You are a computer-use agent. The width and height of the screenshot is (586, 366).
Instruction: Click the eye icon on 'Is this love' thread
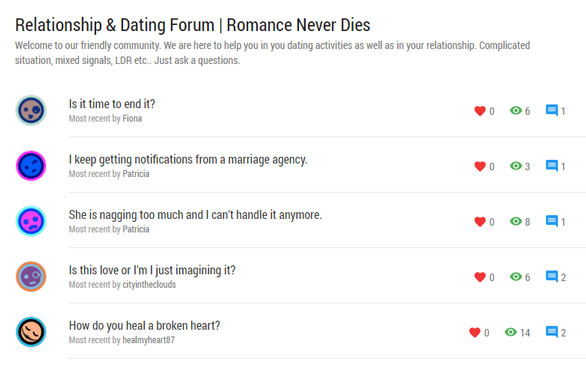coord(516,277)
